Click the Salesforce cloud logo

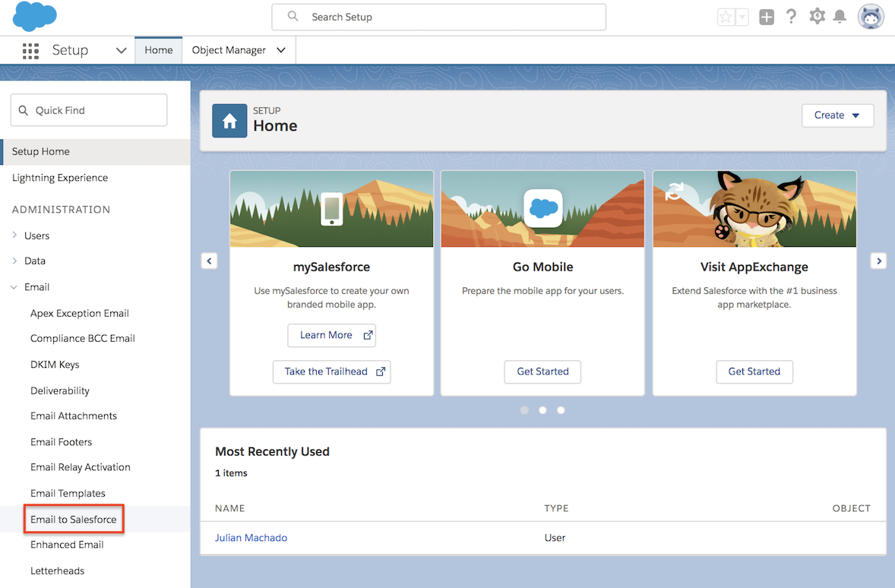coord(33,16)
